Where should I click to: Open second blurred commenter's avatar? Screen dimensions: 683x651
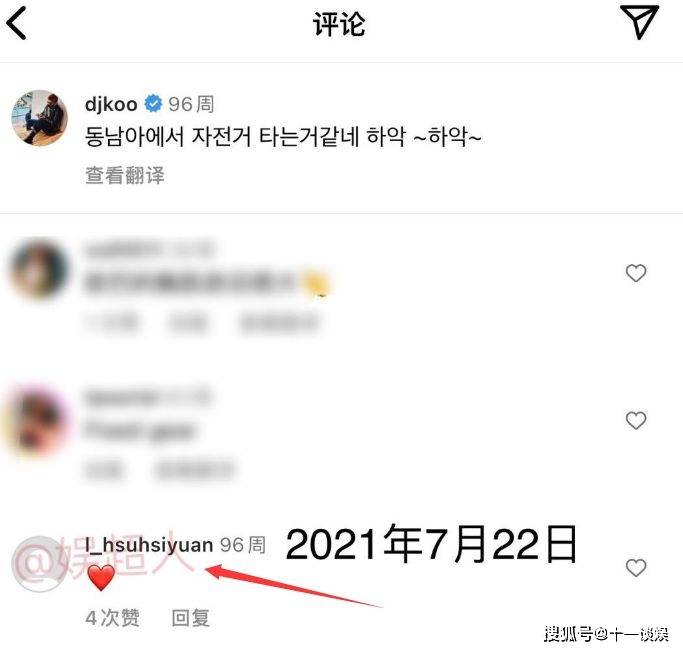tap(37, 420)
